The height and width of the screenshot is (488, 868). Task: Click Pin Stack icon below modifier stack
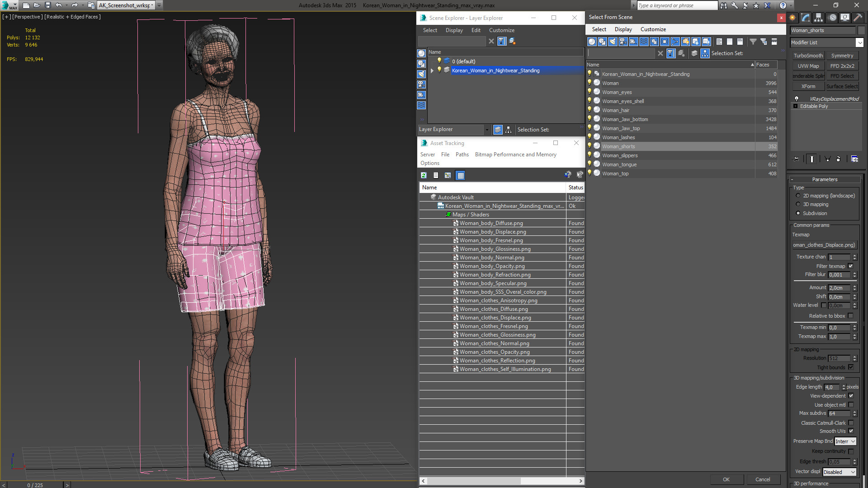(x=796, y=159)
